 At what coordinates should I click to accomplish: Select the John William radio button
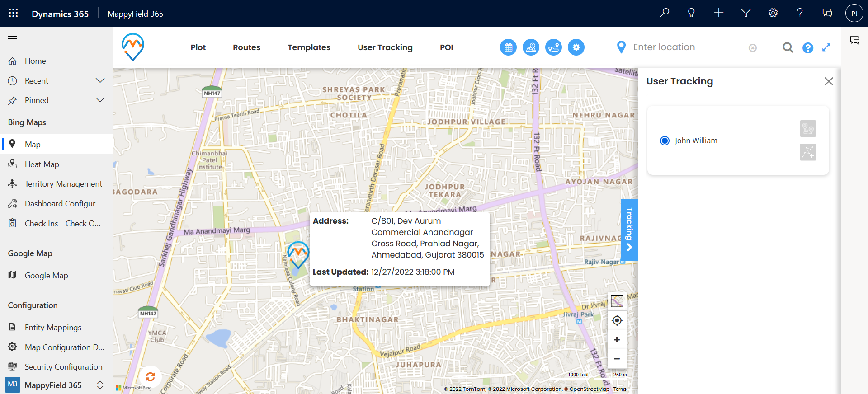point(665,141)
